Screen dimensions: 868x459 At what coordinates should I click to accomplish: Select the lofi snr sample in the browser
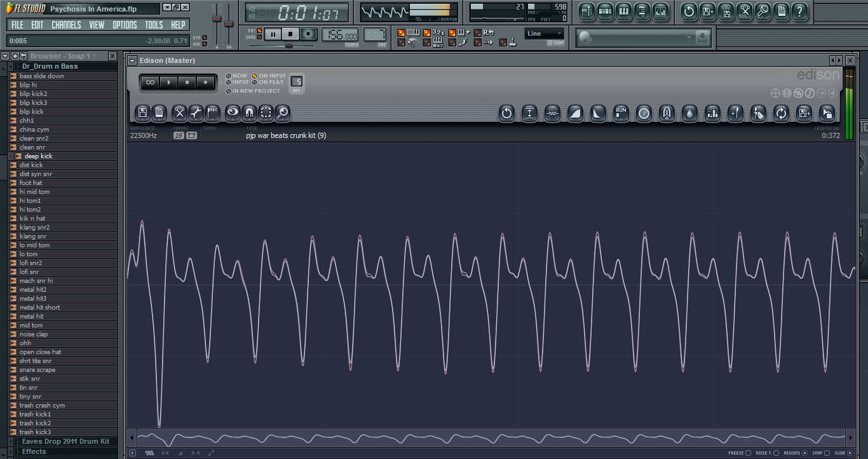(29, 271)
